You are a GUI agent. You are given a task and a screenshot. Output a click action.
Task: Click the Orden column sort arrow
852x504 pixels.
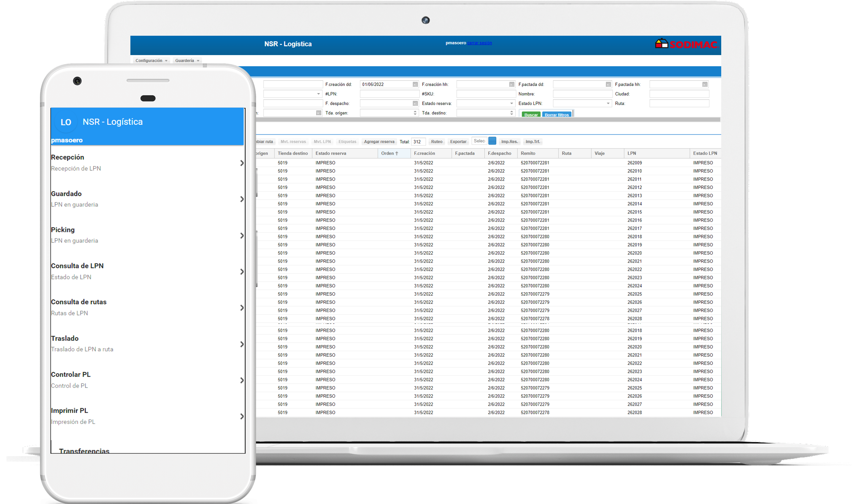click(397, 154)
